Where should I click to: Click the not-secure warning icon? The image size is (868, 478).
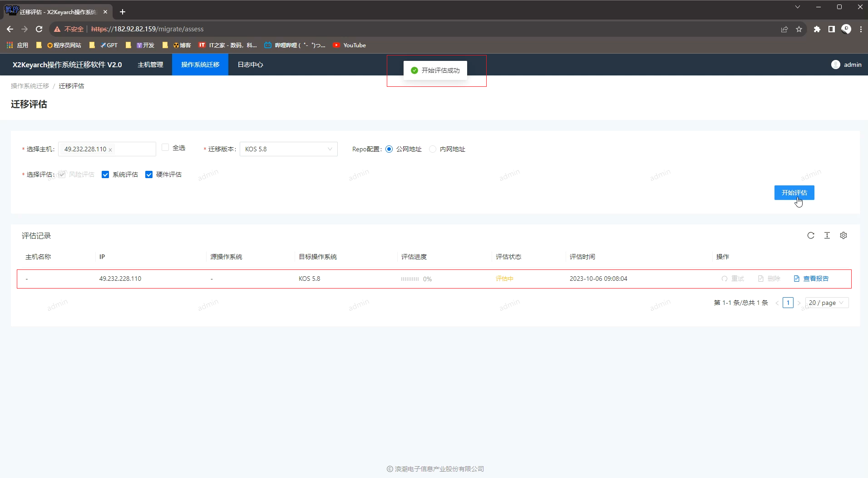(57, 29)
